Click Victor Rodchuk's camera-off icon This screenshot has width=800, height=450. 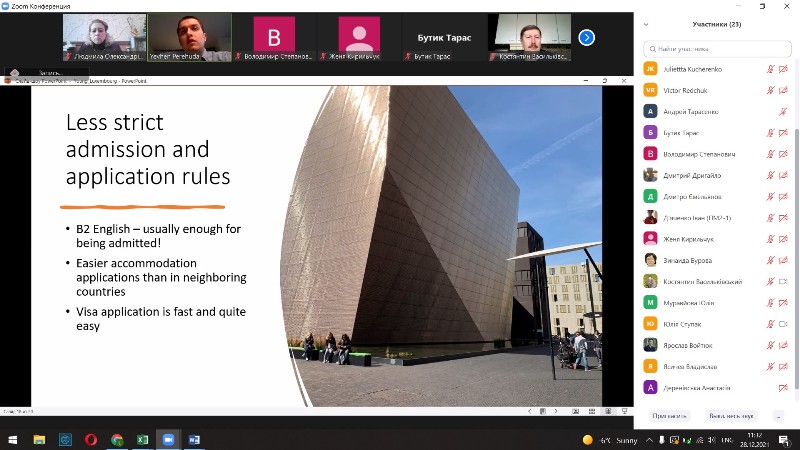click(x=783, y=90)
